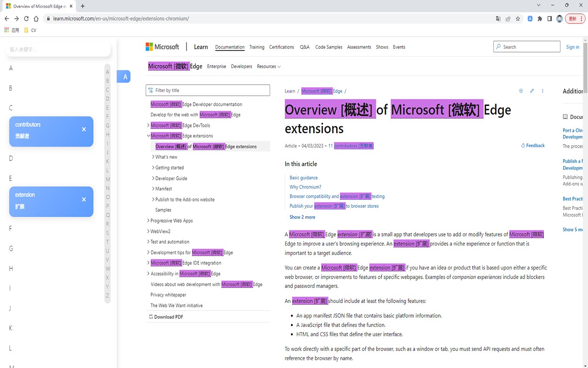This screenshot has height=368, width=588.
Task: Open the Code Samples menu item
Action: point(329,47)
